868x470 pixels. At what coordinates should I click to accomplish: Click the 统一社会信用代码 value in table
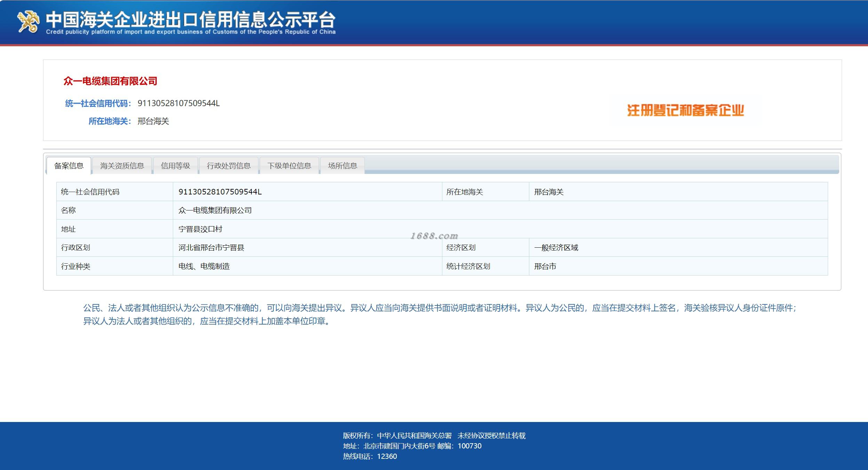click(220, 192)
